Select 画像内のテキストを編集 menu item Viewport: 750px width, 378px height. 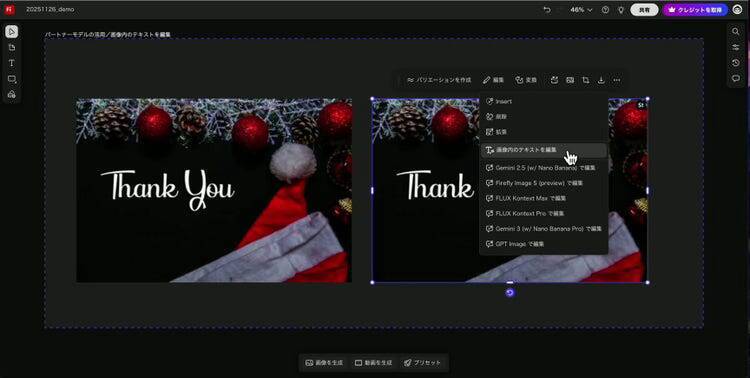point(544,150)
